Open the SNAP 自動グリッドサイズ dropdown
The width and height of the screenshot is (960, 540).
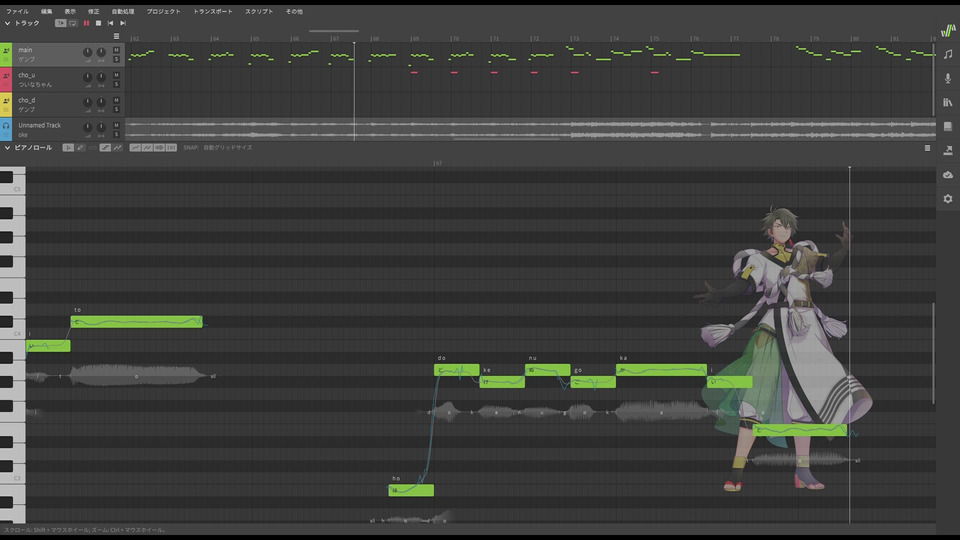[x=228, y=148]
